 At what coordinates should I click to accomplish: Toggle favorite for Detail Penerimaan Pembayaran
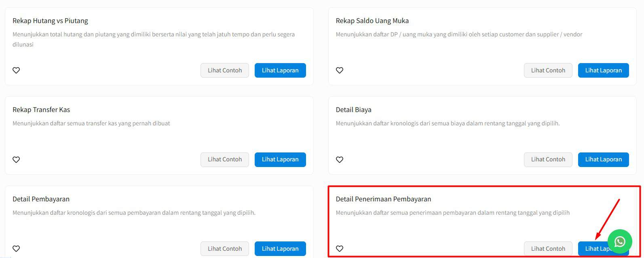pos(340,249)
